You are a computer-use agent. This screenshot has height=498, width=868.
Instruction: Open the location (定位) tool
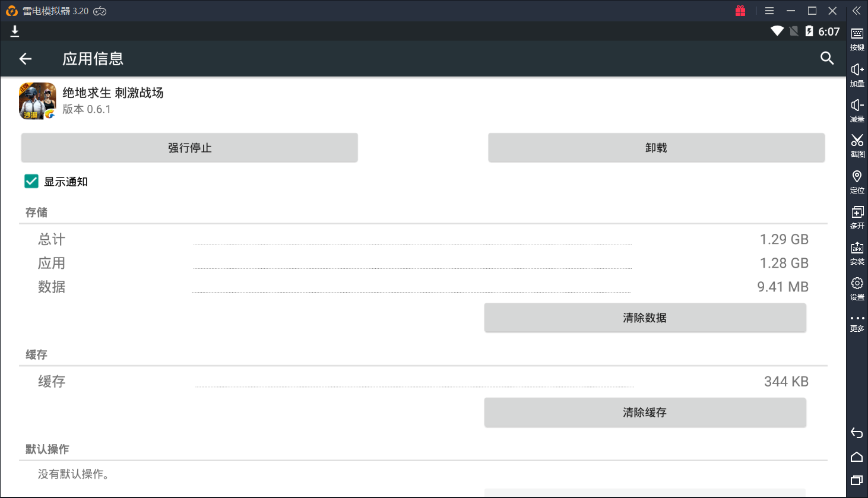(x=857, y=181)
